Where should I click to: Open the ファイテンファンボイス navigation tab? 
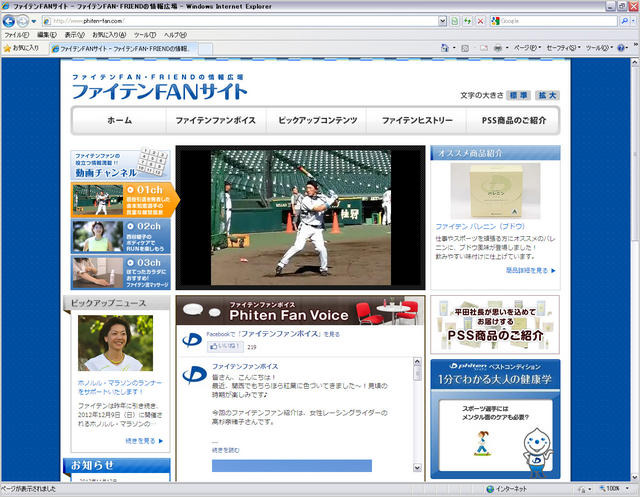pyautogui.click(x=216, y=120)
